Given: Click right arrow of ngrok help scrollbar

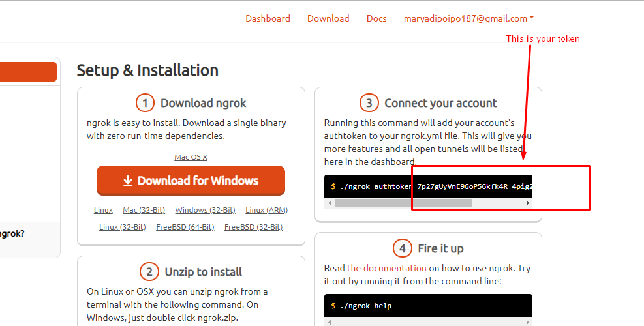Looking at the screenshot, I should coord(528,322).
